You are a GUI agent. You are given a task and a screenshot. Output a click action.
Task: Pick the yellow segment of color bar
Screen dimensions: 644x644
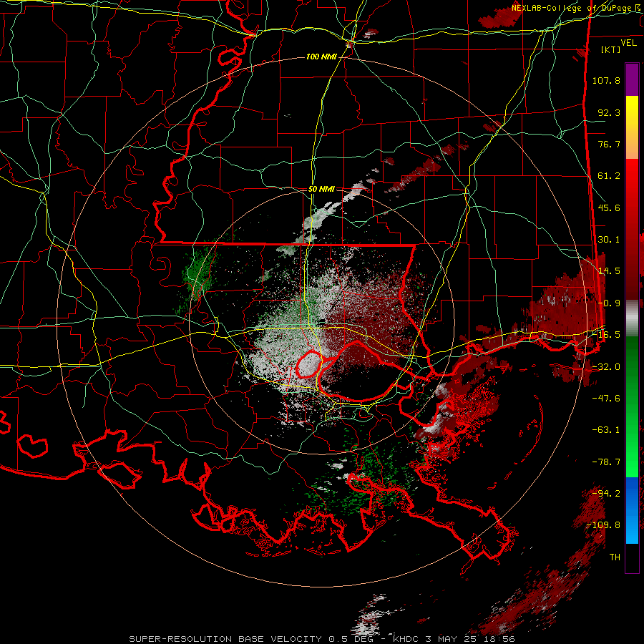(x=632, y=119)
